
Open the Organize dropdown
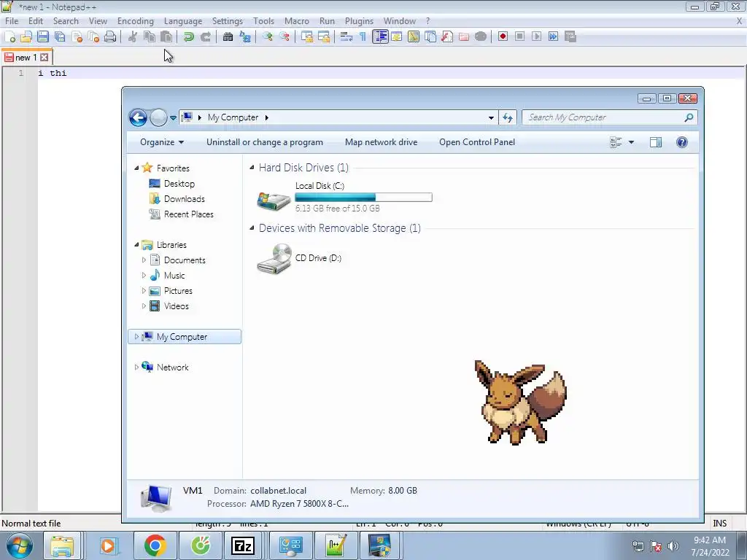(x=162, y=142)
